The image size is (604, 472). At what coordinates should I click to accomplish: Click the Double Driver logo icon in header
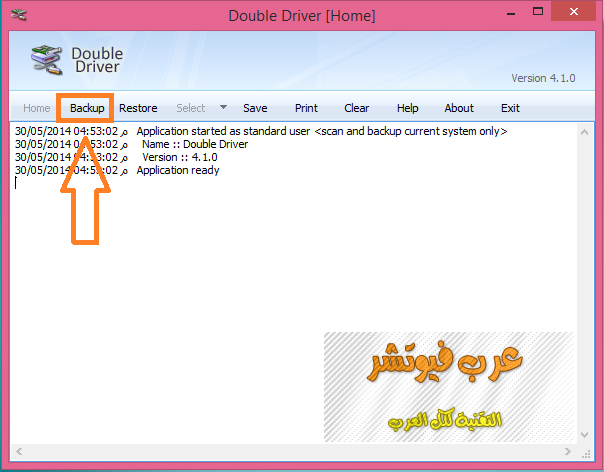pos(47,60)
